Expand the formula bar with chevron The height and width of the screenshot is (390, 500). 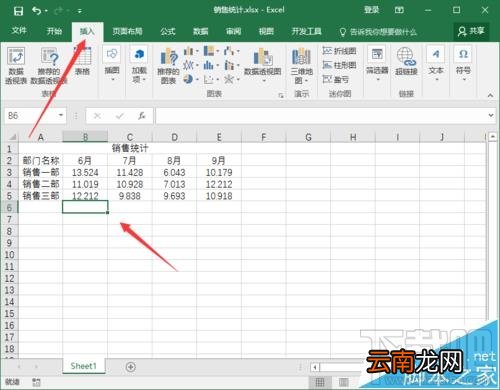pyautogui.click(x=491, y=115)
